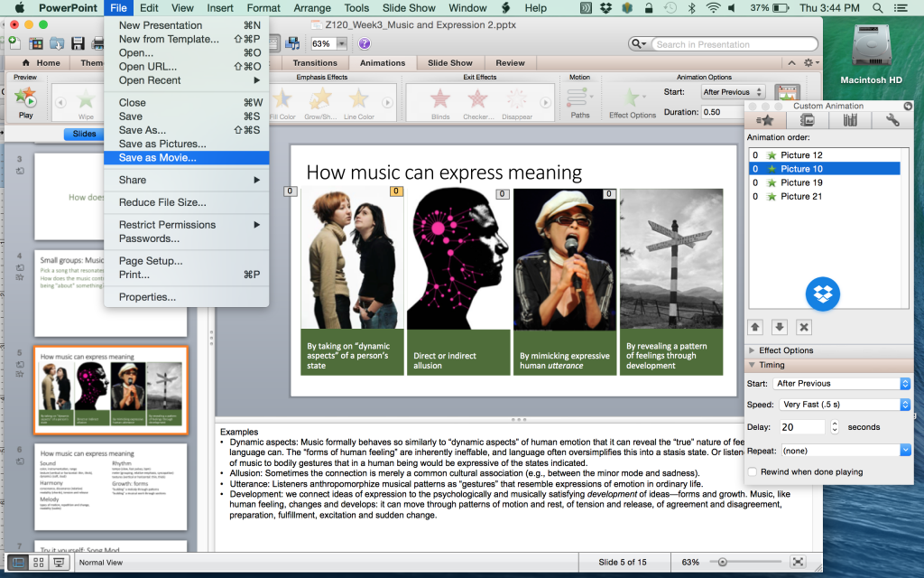Click the New Presentation toolbar icon
Image resolution: width=924 pixels, height=578 pixels.
14,43
